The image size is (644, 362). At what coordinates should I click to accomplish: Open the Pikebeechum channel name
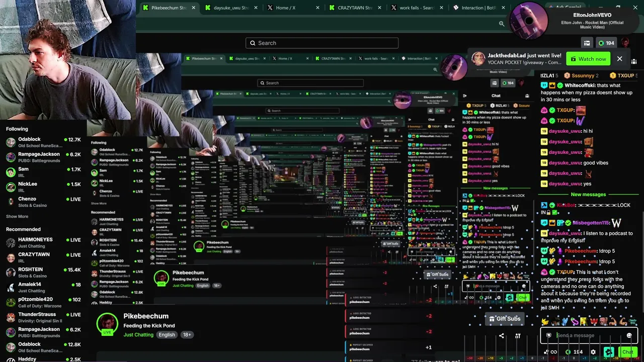(x=146, y=316)
